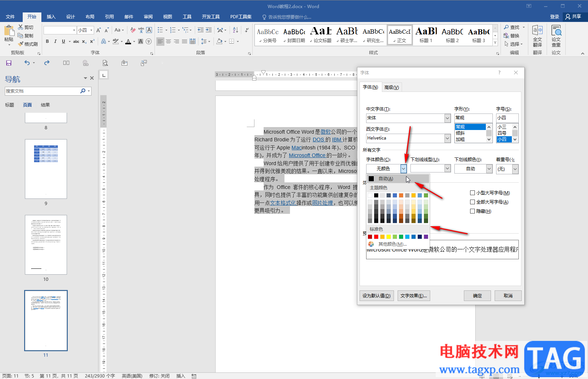
Task: Switch navigation pane to Headings tab
Action: coord(10,105)
